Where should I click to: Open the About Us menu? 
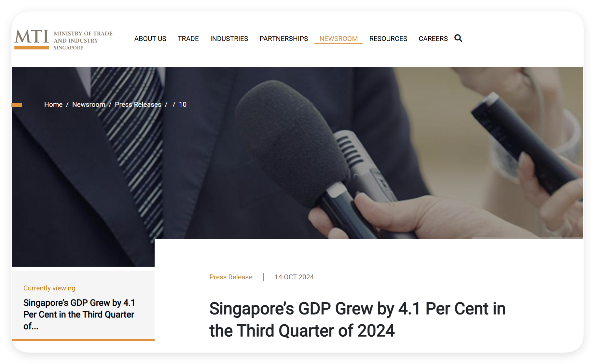point(150,39)
